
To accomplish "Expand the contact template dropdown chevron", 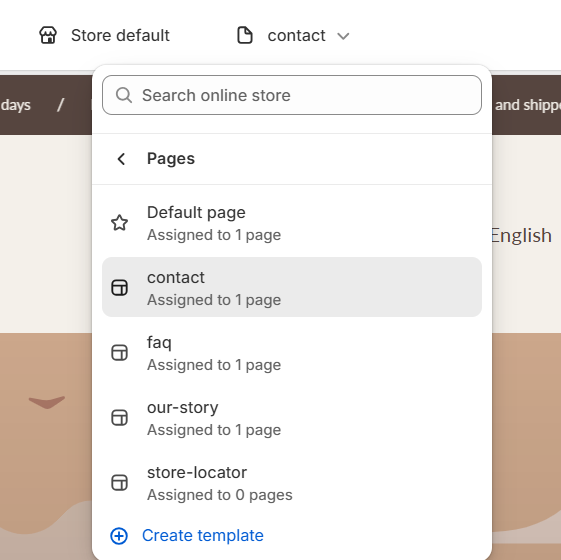I will (x=343, y=36).
